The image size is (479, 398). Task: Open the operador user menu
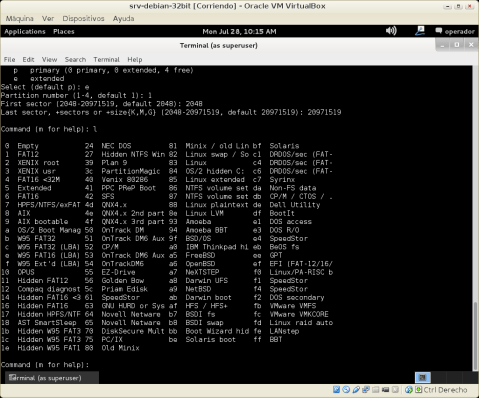coord(455,31)
